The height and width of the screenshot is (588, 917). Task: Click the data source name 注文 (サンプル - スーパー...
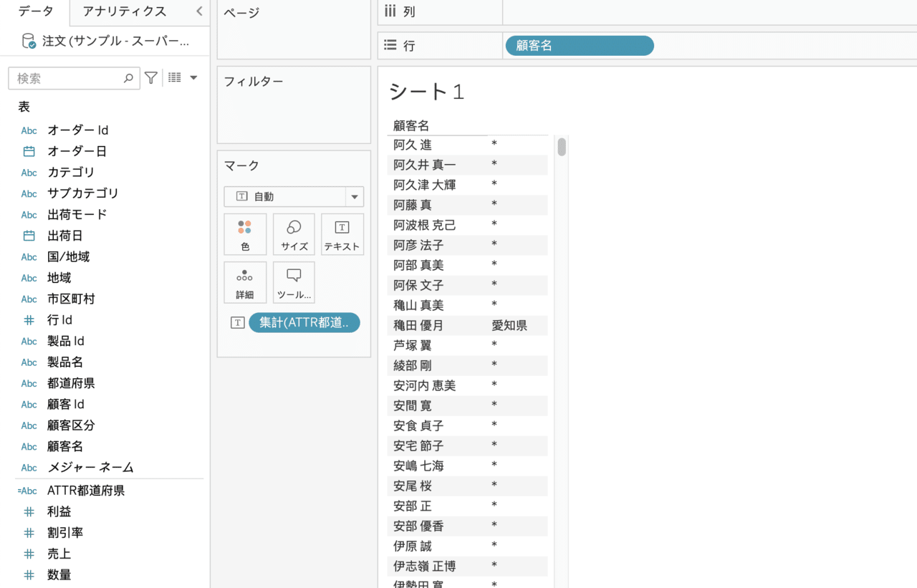click(116, 42)
